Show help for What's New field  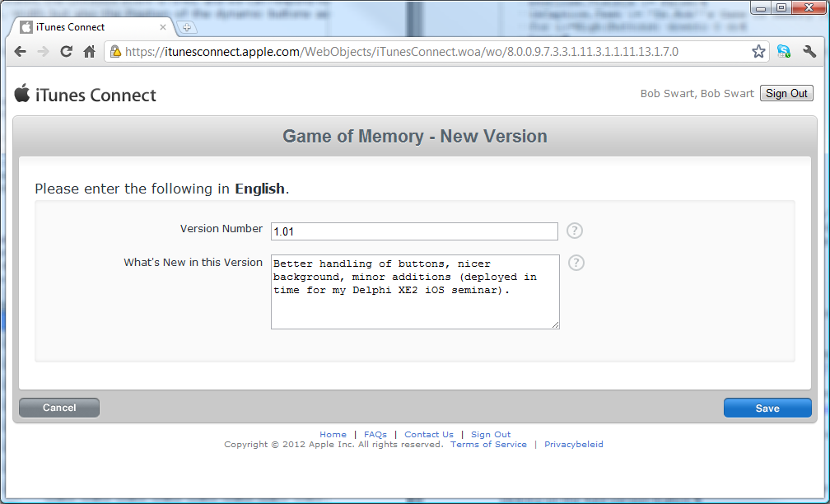pyautogui.click(x=576, y=263)
